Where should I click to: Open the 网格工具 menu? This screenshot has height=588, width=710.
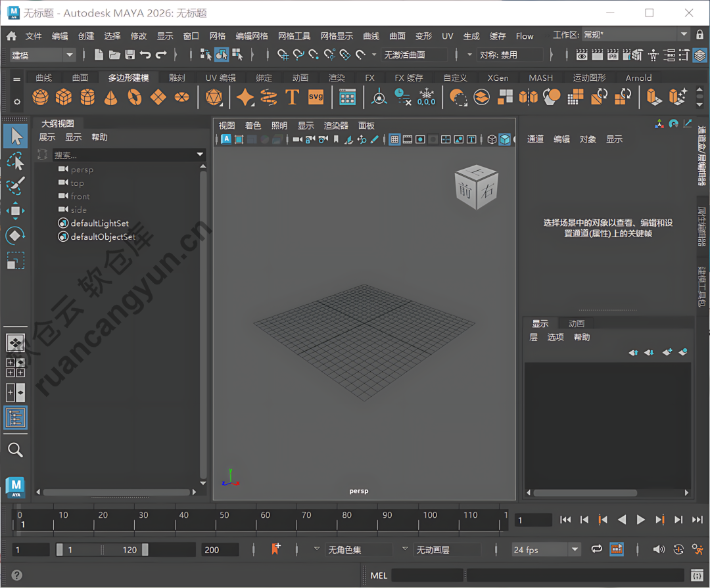[x=294, y=35]
